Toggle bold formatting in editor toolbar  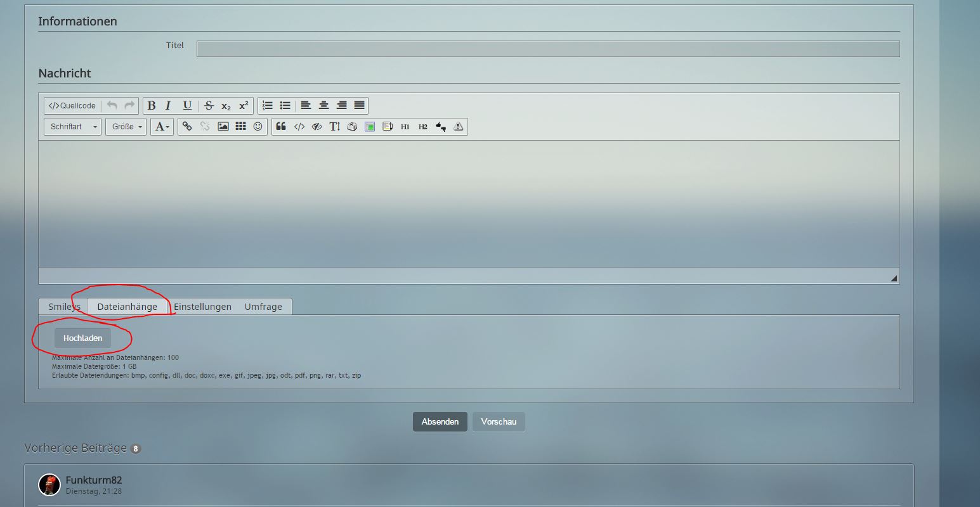point(152,106)
